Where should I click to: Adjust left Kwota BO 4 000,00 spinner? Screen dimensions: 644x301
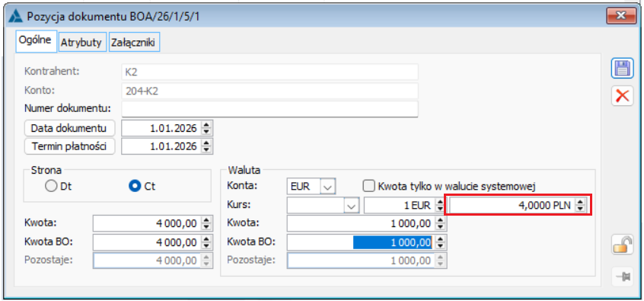(207, 242)
